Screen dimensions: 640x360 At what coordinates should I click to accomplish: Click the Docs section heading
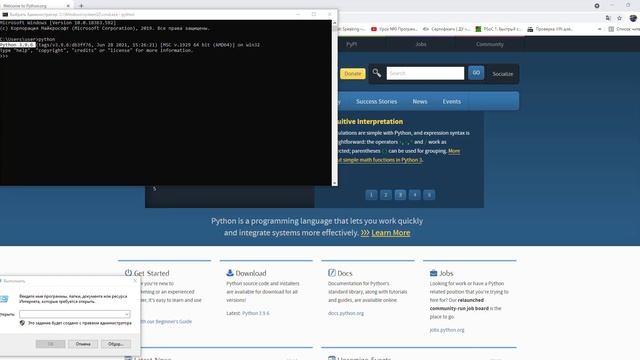click(344, 273)
